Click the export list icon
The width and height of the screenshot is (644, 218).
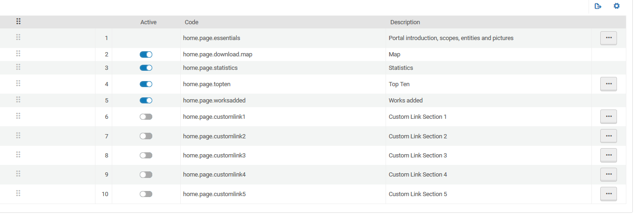[x=598, y=6]
